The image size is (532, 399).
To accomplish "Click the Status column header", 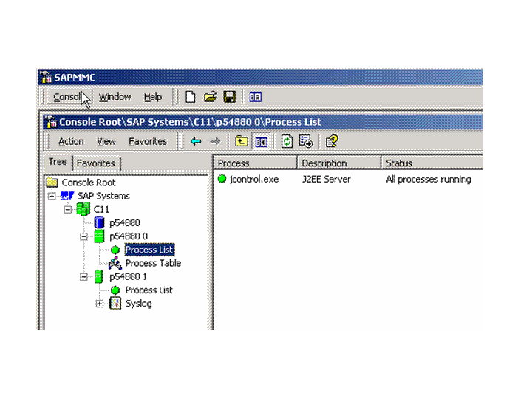I will (x=432, y=163).
